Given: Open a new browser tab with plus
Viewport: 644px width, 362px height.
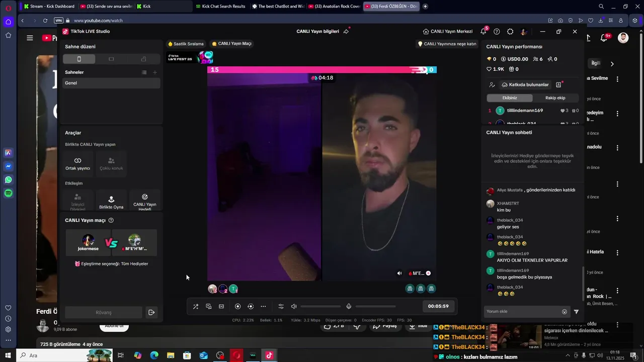Looking at the screenshot, I should click(x=425, y=7).
